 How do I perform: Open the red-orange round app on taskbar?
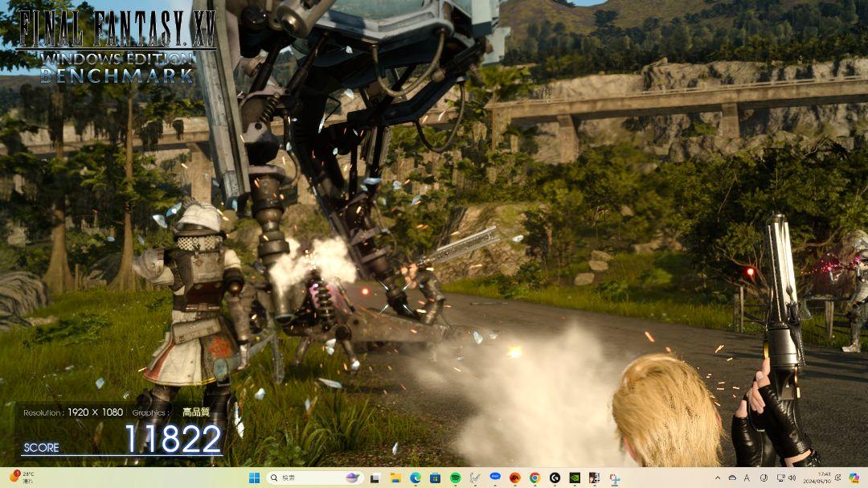coord(515,478)
